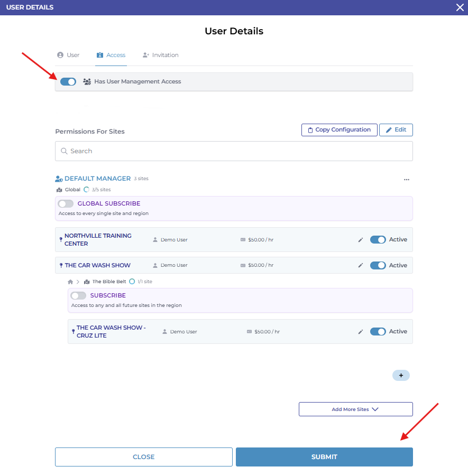Click the Copy Configuration button
The height and width of the screenshot is (476, 468).
[339, 130]
